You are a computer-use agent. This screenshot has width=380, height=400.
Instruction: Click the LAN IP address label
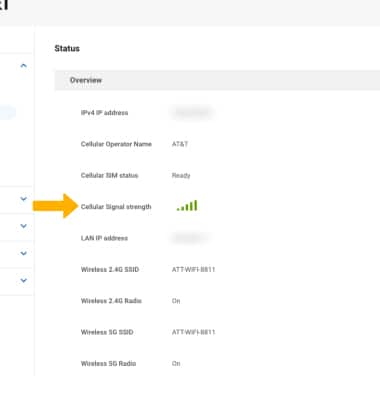point(104,238)
